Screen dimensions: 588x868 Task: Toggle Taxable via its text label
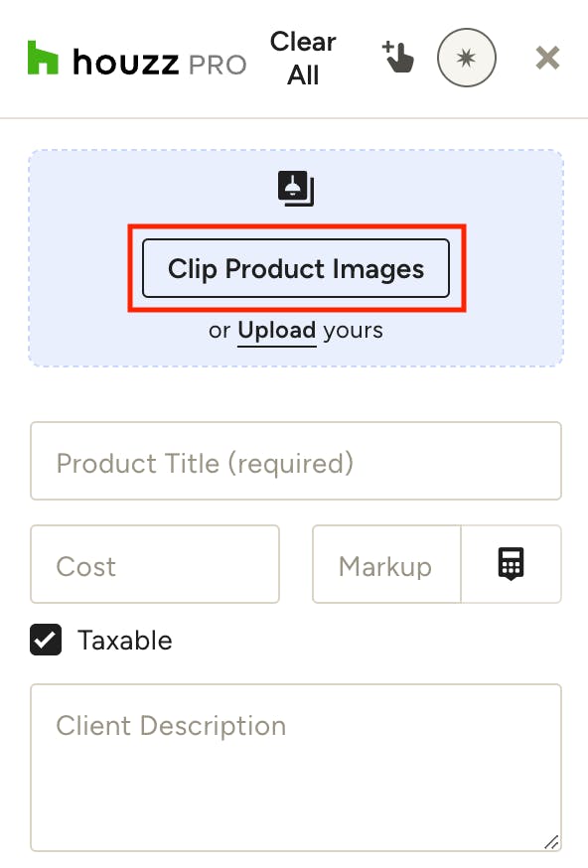coord(124,640)
